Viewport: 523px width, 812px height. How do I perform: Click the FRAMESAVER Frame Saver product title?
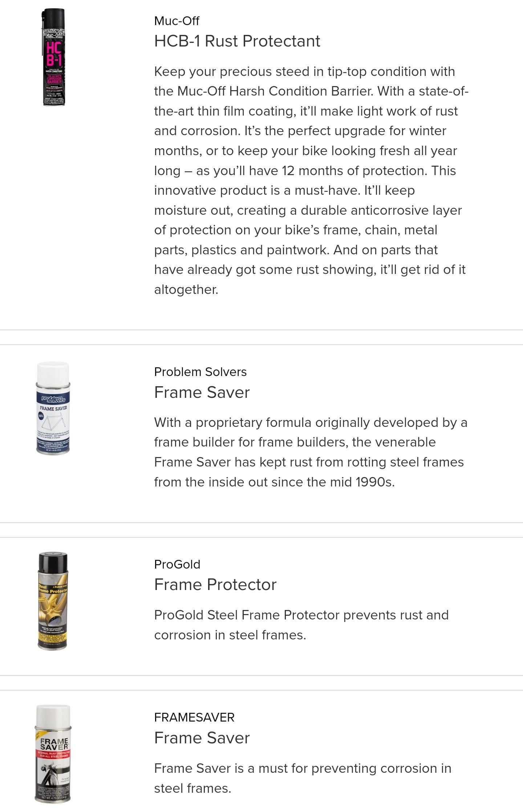click(202, 738)
